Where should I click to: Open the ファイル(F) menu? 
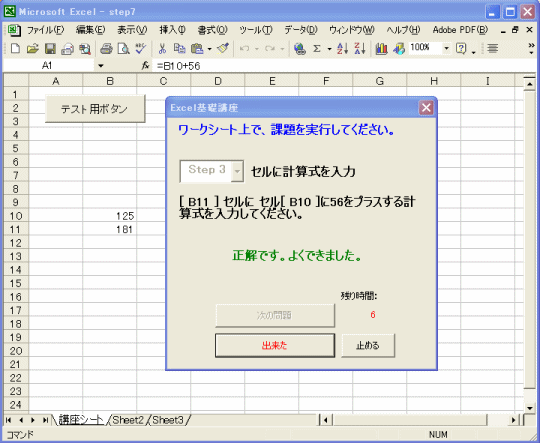pos(45,30)
